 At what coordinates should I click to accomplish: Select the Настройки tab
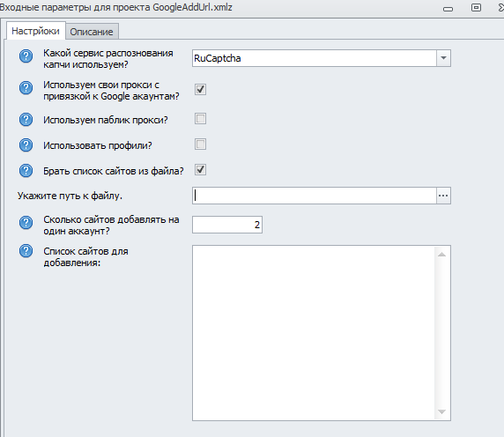coord(35,31)
